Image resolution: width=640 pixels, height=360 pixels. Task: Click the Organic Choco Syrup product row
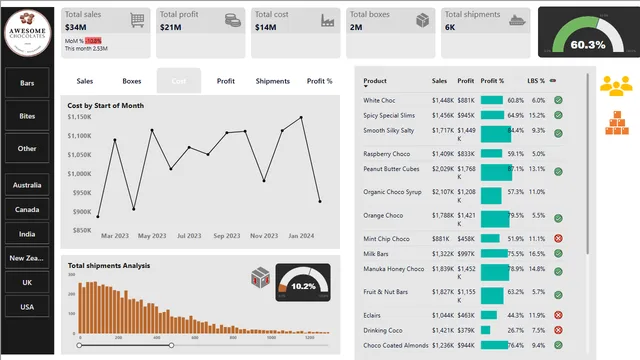pos(463,196)
